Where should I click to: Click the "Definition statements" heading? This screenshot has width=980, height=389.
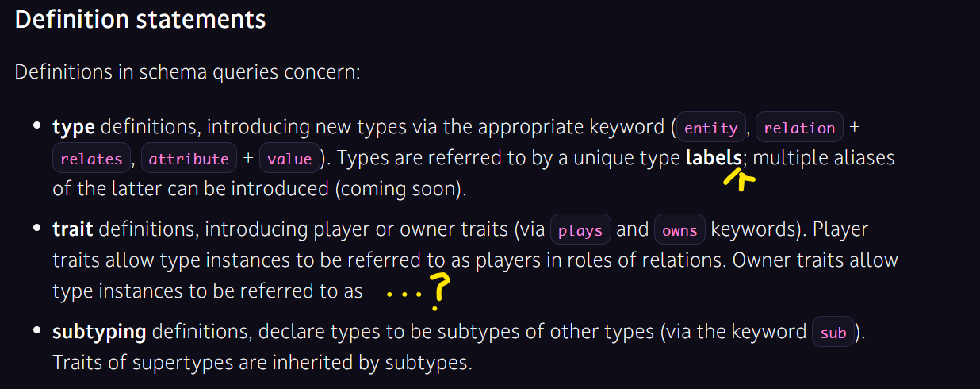(x=140, y=20)
